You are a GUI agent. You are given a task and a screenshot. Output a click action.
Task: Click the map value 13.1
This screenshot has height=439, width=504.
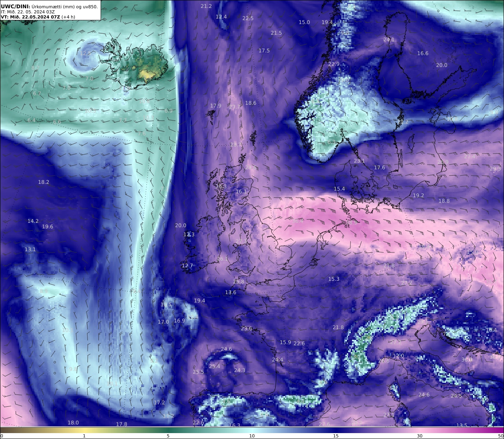[x=30, y=249]
